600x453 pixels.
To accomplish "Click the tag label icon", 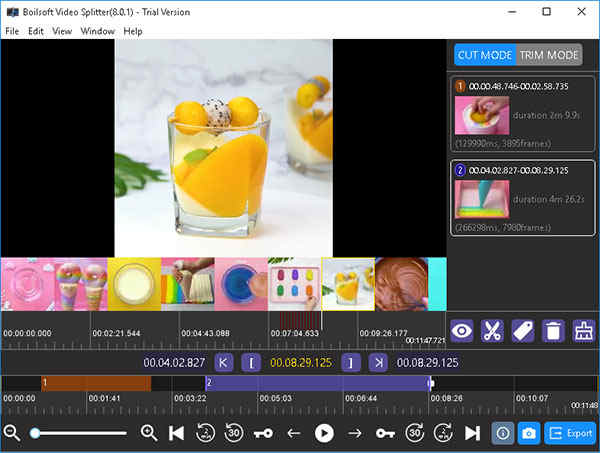I will pyautogui.click(x=522, y=332).
